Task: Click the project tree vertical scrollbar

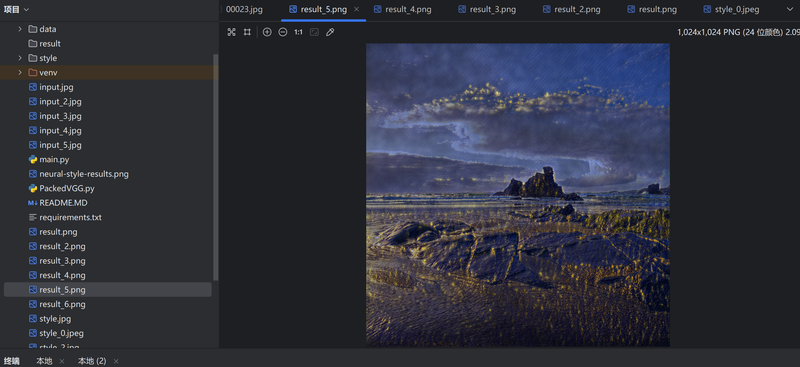Action: [215, 167]
